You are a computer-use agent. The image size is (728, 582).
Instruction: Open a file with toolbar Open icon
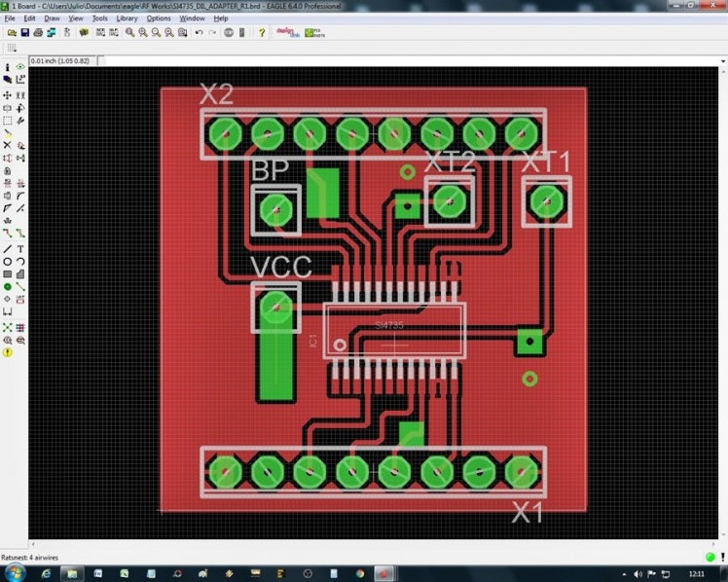click(x=12, y=32)
